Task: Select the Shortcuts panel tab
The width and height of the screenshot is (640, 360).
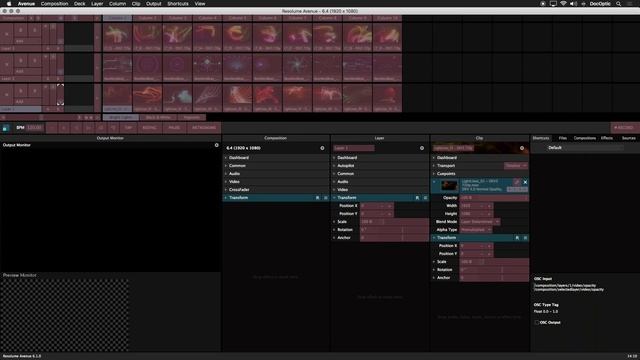Action: tap(541, 138)
